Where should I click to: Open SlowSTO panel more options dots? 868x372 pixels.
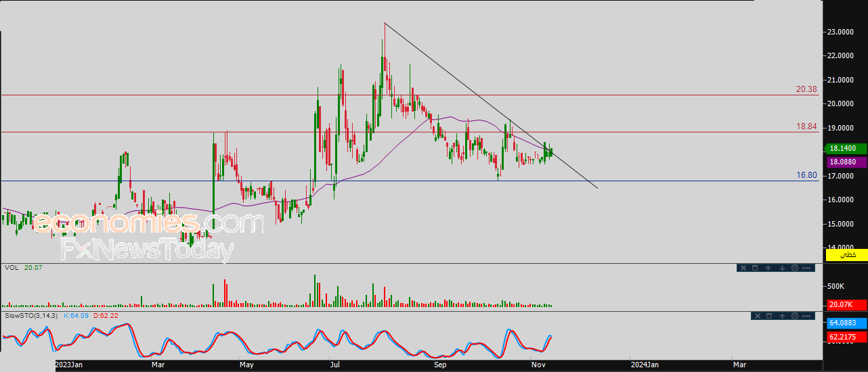click(x=807, y=316)
